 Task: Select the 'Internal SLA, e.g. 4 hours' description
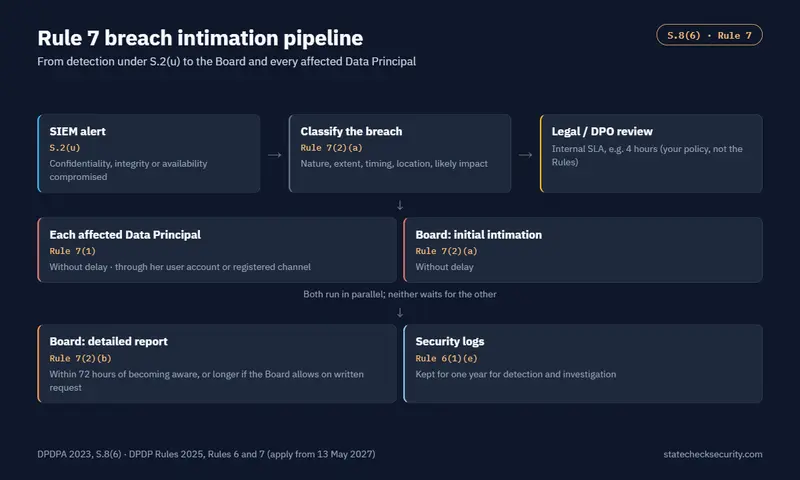pyautogui.click(x=647, y=156)
